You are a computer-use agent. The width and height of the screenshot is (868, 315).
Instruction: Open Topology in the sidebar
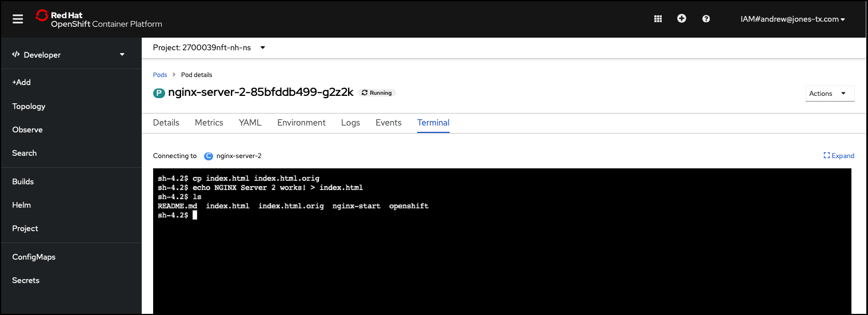[29, 106]
